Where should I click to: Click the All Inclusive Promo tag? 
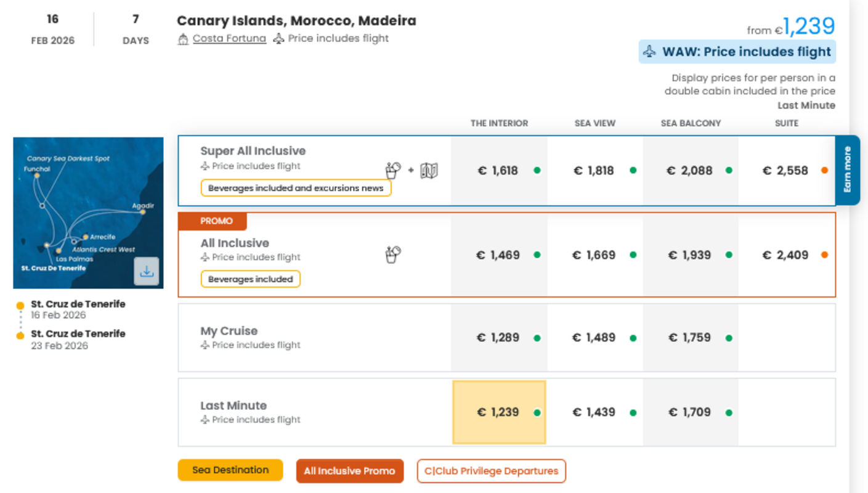coord(349,471)
